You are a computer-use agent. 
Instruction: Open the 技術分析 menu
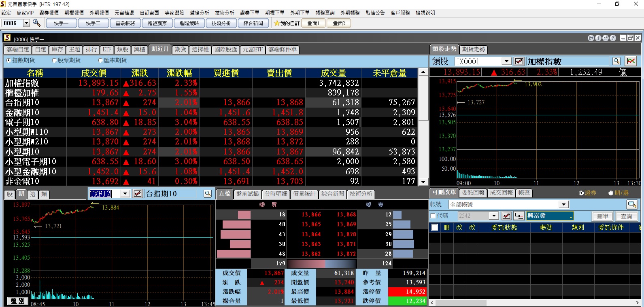(x=225, y=13)
